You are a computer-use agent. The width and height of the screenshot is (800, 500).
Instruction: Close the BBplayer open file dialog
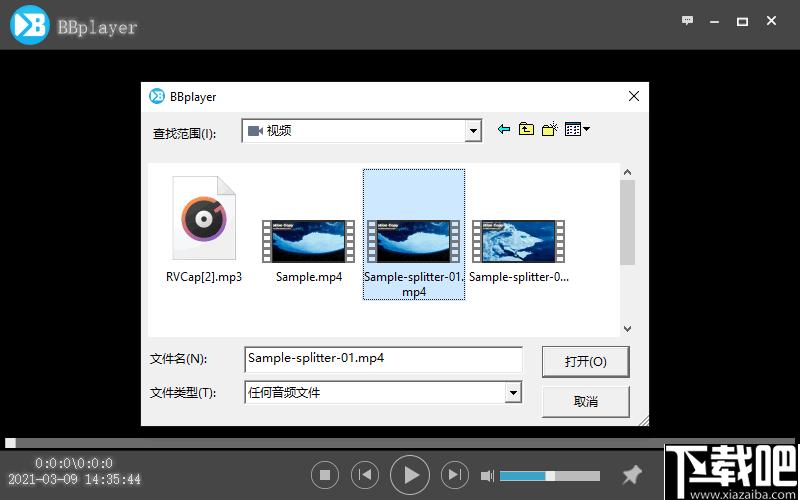[633, 96]
